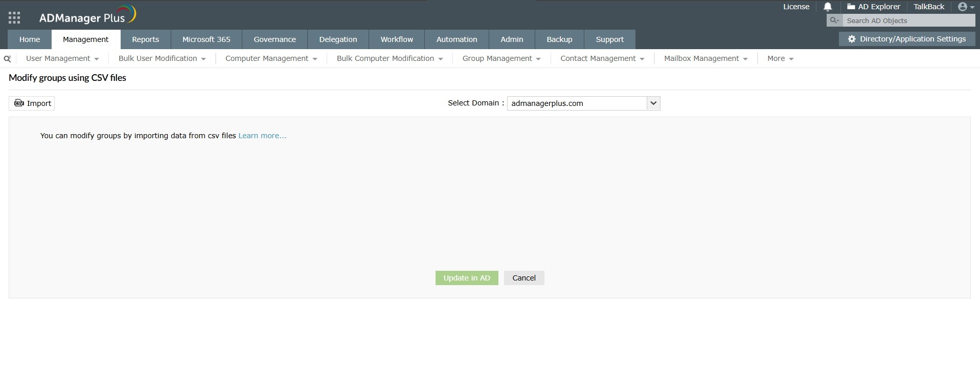Expand Contact Management menu
The width and height of the screenshot is (980, 388).
click(602, 58)
